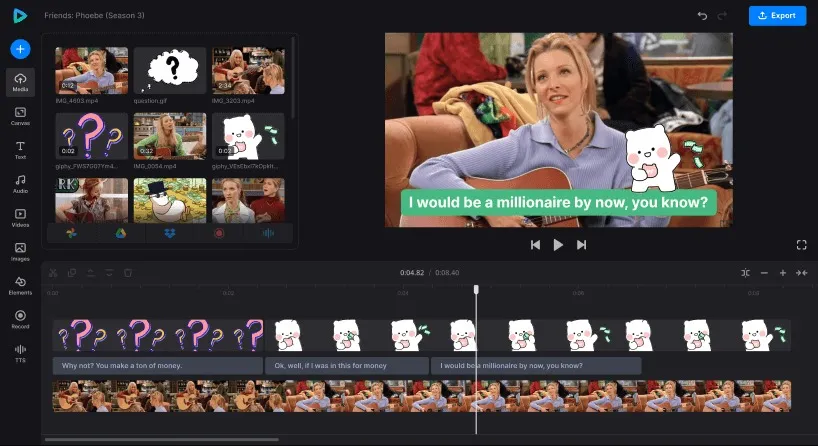Image resolution: width=818 pixels, height=446 pixels.
Task: Click the timeline playhead marker
Action: coord(476,289)
